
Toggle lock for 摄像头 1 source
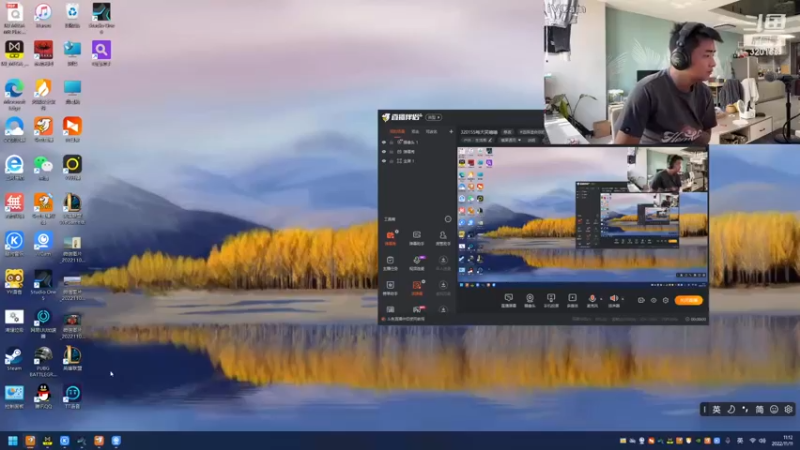coord(391,142)
